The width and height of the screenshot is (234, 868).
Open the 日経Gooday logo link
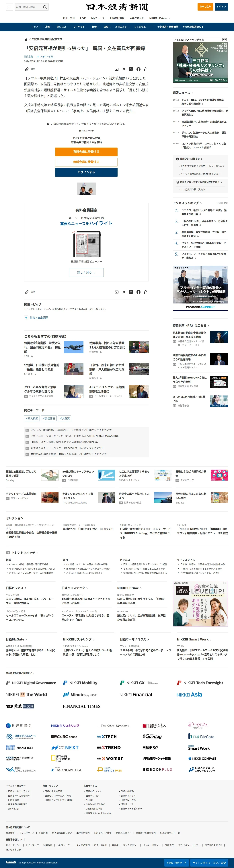(152, 737)
